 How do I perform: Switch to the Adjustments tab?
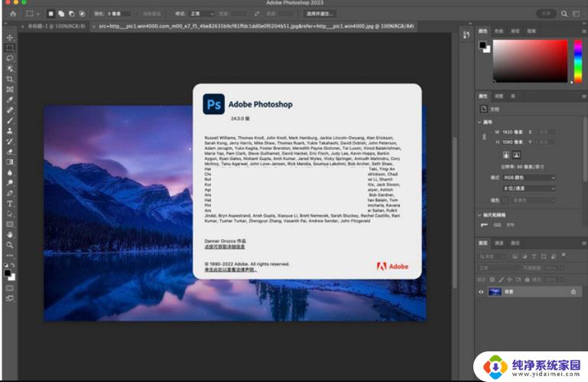pyautogui.click(x=499, y=96)
